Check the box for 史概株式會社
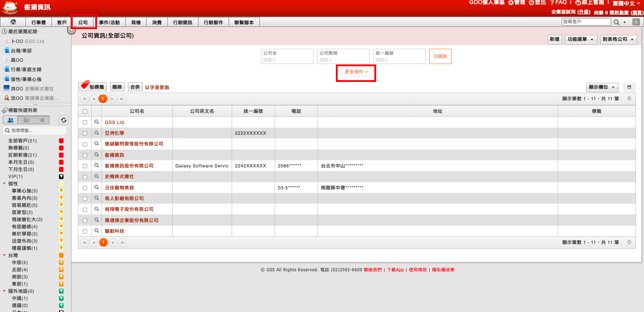The width and height of the screenshot is (644, 312). tap(85, 177)
